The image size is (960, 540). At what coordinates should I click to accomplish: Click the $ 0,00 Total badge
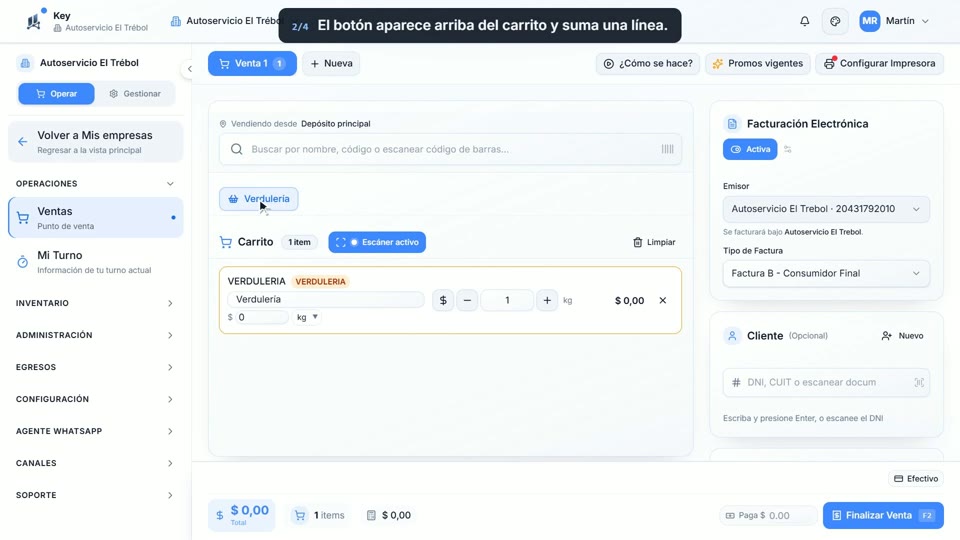pos(242,516)
